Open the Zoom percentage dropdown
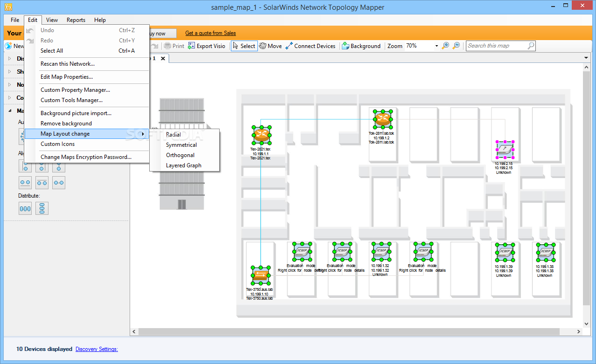596x364 pixels. (x=437, y=46)
